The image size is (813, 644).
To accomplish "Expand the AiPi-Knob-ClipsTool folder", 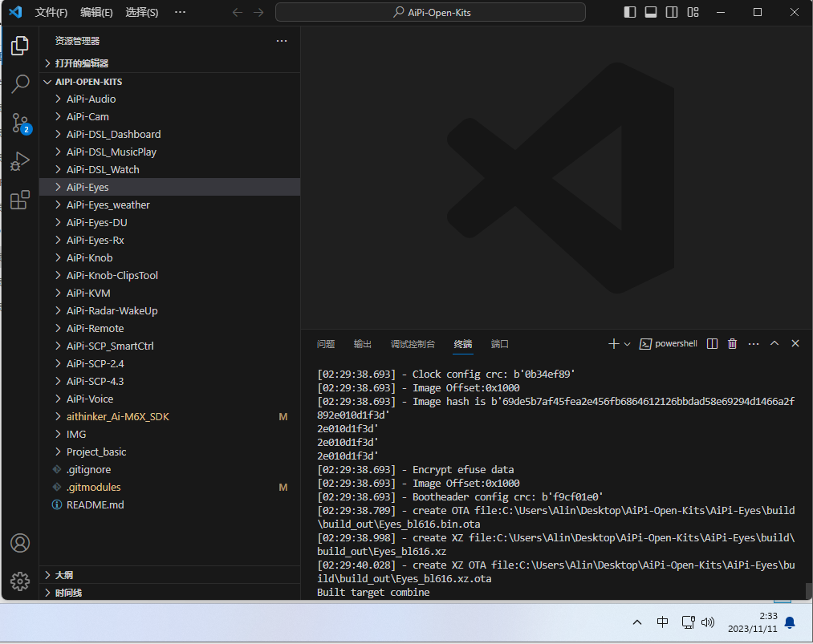I will [x=170, y=275].
